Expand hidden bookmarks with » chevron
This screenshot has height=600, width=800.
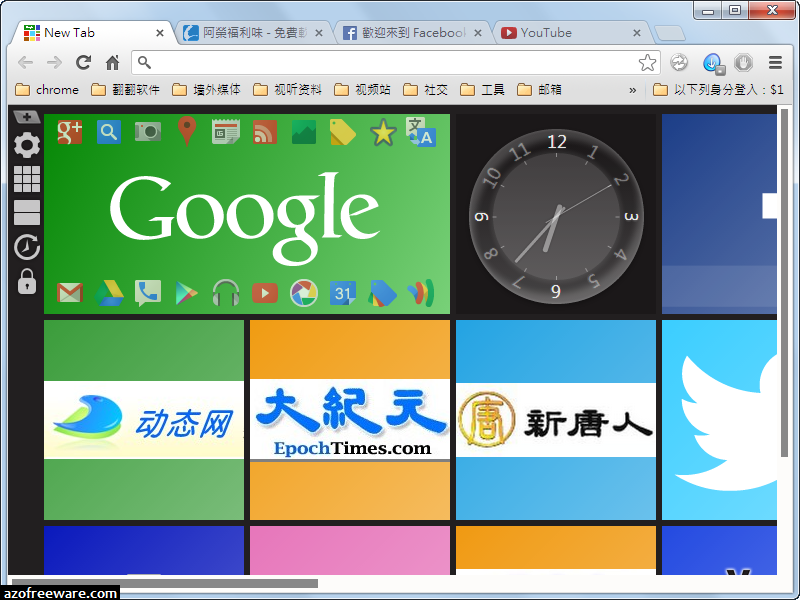coord(633,90)
